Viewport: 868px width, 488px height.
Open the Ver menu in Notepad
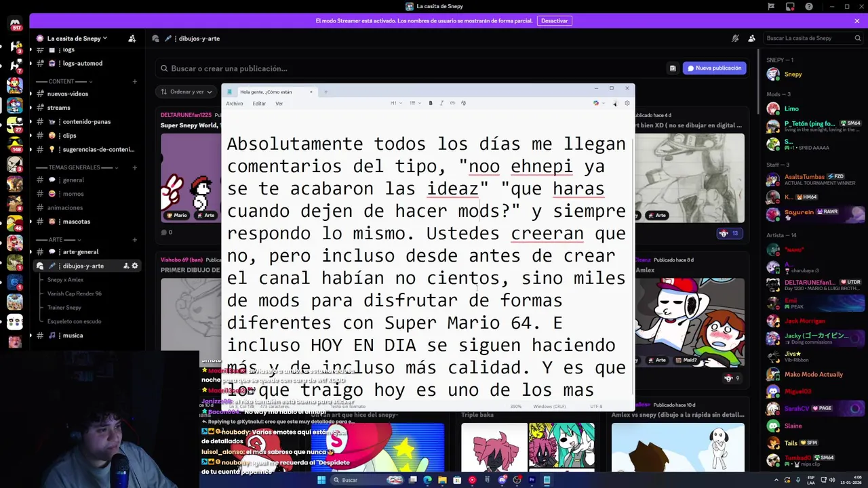279,104
